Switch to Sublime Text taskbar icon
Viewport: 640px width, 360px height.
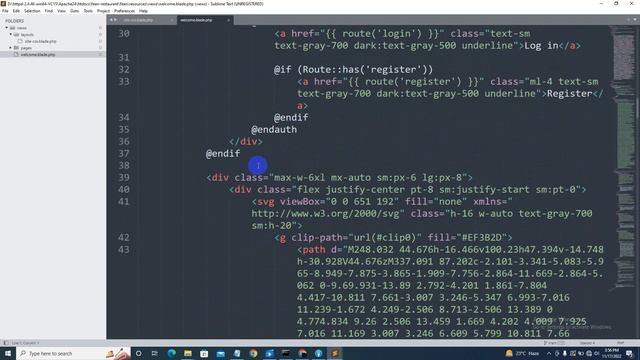click(x=335, y=353)
